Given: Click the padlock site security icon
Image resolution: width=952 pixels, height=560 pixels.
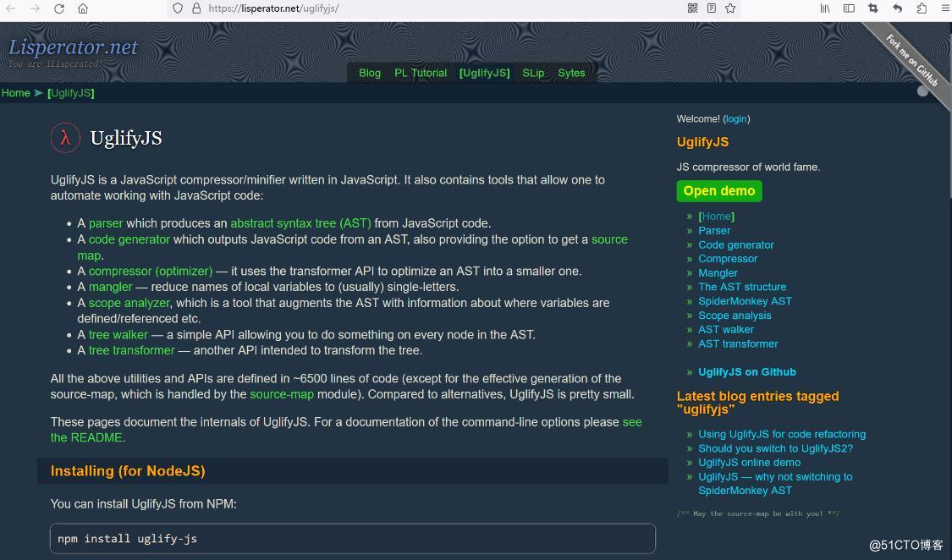Looking at the screenshot, I should click(x=195, y=9).
